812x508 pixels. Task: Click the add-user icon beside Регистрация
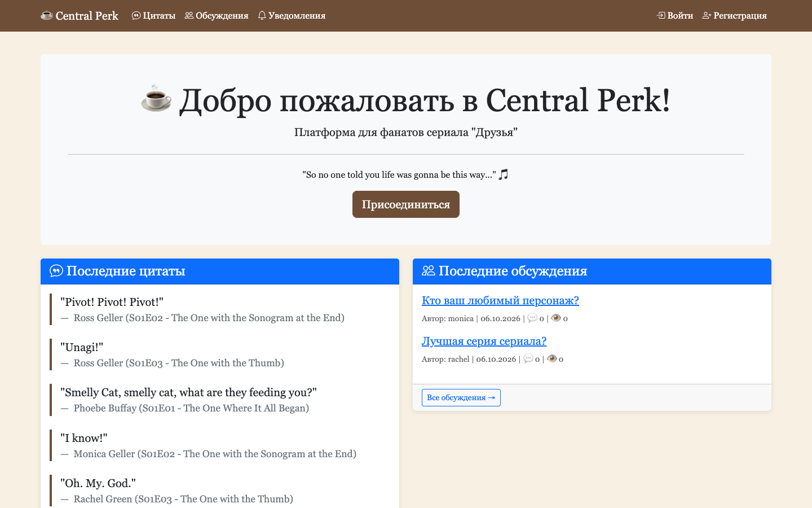pyautogui.click(x=707, y=15)
